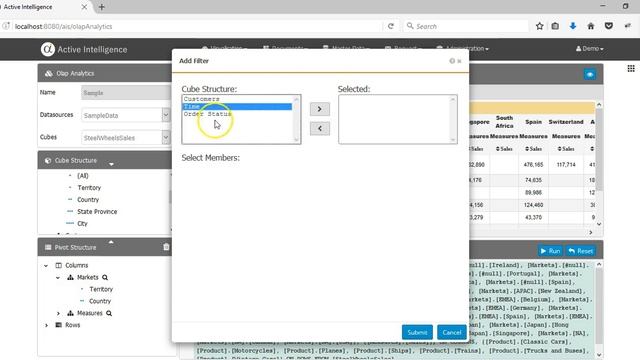
Task: Click the browser Search field
Action: (466, 26)
